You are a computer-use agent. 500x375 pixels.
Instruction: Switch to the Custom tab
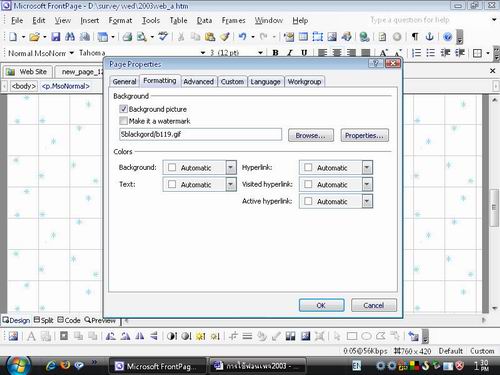point(232,82)
